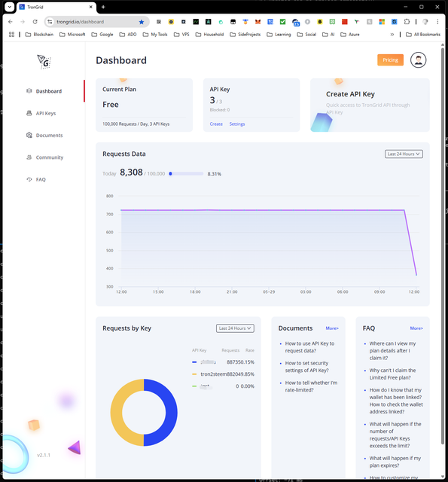
Task: Open 'What will happen if my plan expires?'
Action: [x=395, y=462]
